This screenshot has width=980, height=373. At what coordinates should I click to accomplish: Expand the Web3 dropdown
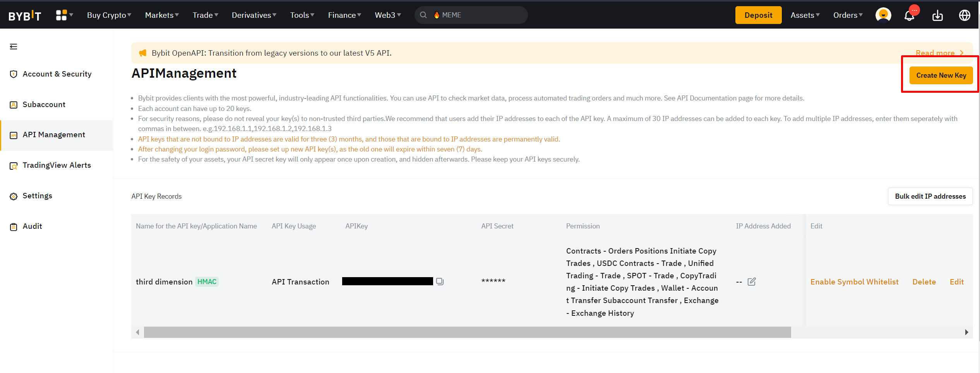coord(388,15)
